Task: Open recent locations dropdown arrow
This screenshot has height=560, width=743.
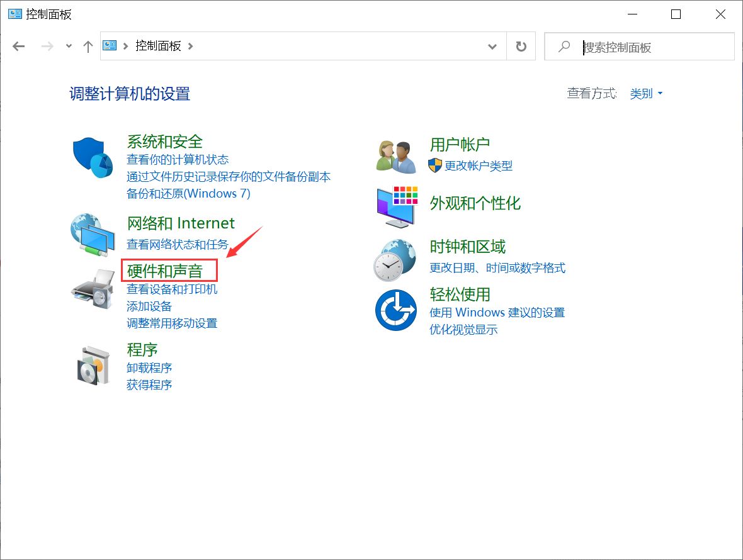Action: (69, 47)
